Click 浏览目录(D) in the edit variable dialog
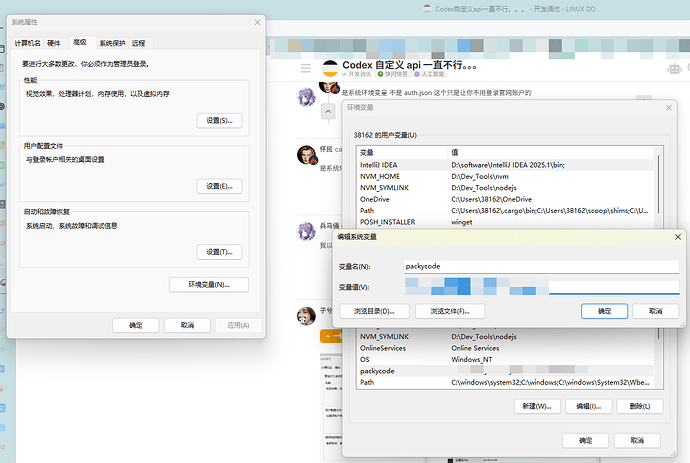The height and width of the screenshot is (463, 690). pos(374,311)
